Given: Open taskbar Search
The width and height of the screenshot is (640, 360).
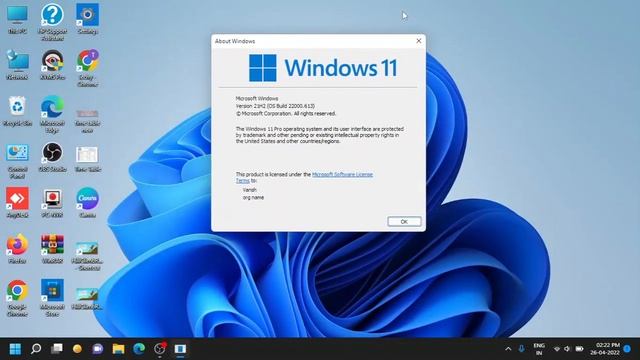Looking at the screenshot, I should 36,349.
